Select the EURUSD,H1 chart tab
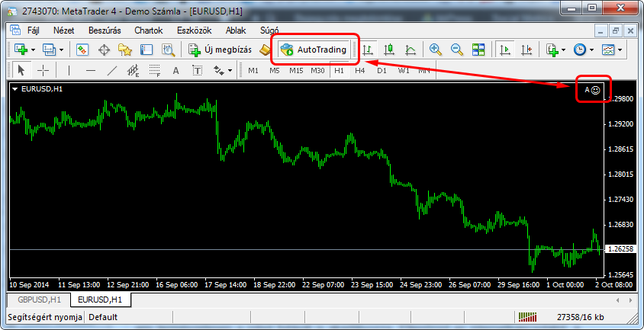This screenshot has width=644, height=330. point(101,300)
